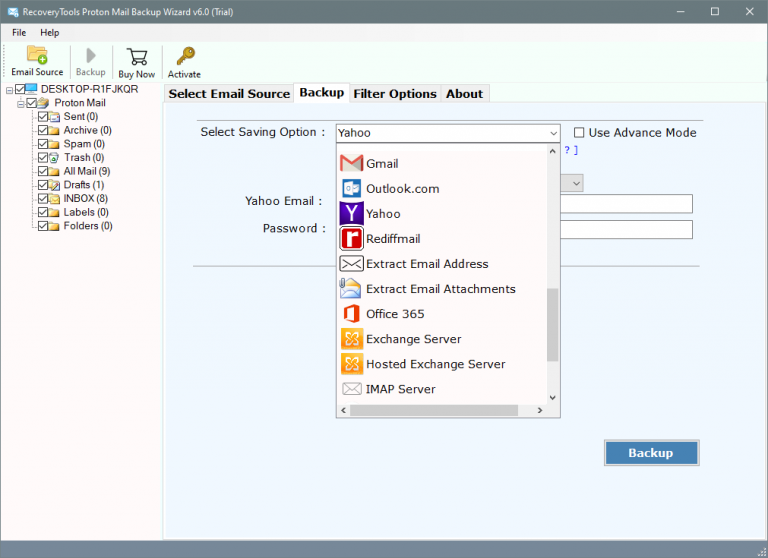Select the Exchange Server icon

352,339
